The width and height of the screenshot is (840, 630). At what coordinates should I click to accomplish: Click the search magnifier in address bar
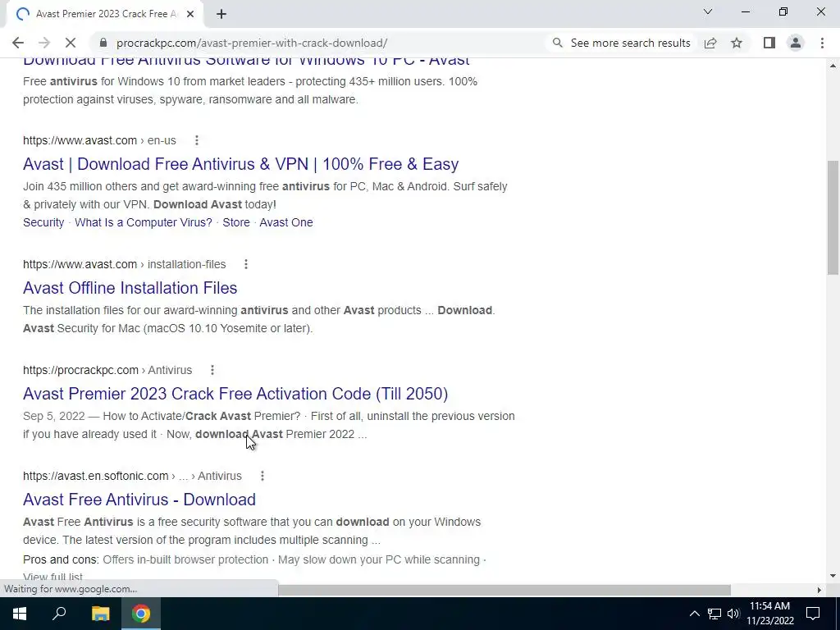[x=558, y=43]
